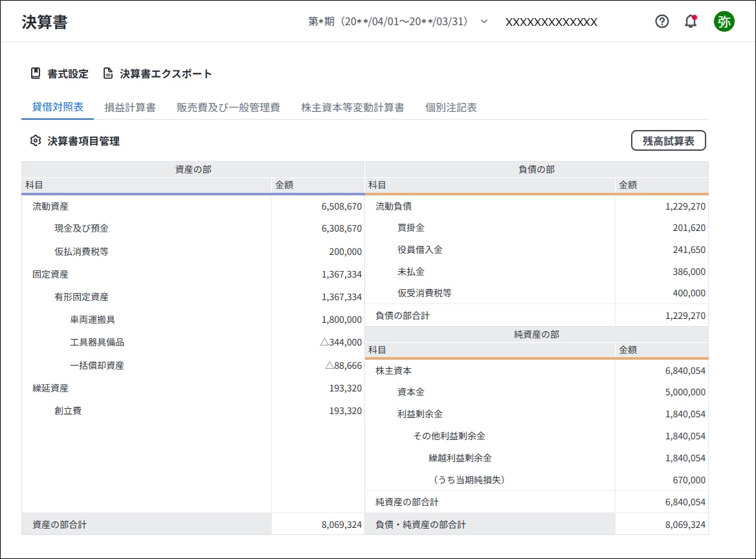Select the 貸借対照表 tab

coord(58,107)
